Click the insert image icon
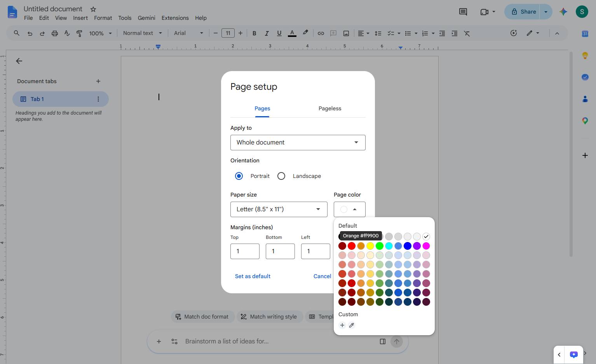 click(x=346, y=33)
